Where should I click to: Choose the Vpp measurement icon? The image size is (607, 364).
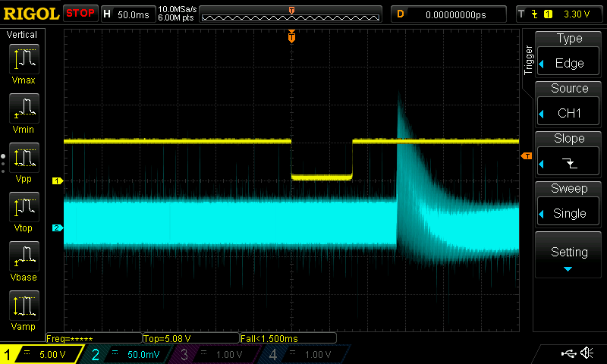coord(27,163)
